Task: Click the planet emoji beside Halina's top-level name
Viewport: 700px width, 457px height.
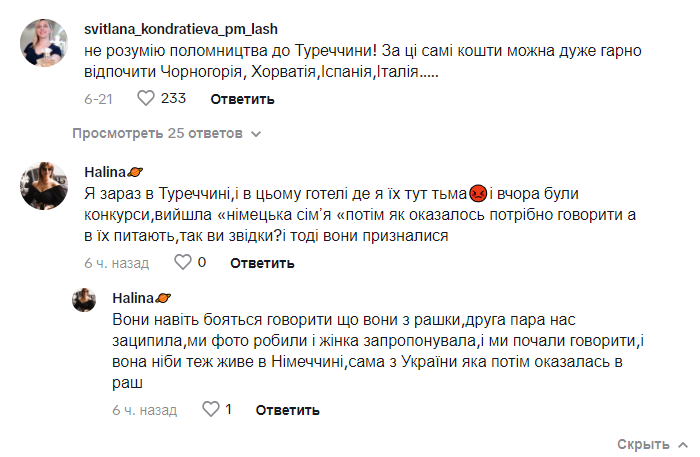Action: point(138,171)
